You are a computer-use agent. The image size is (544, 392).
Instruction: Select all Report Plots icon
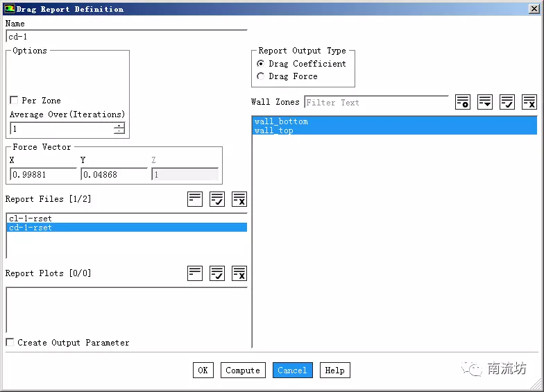click(x=217, y=273)
